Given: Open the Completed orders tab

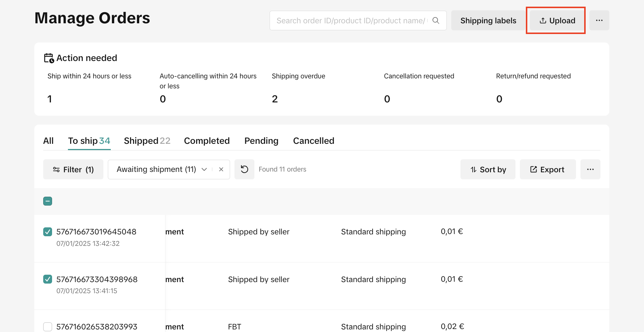Looking at the screenshot, I should click(x=207, y=141).
